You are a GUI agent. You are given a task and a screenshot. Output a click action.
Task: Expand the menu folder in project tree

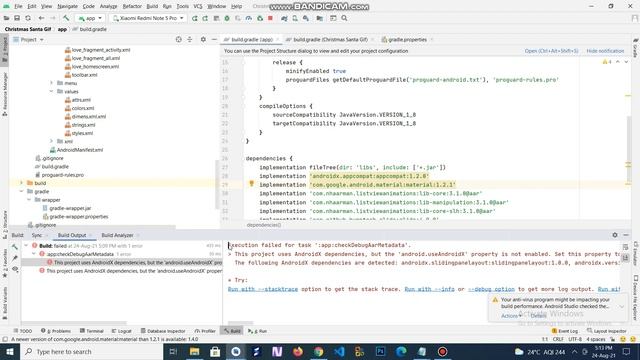click(x=51, y=83)
